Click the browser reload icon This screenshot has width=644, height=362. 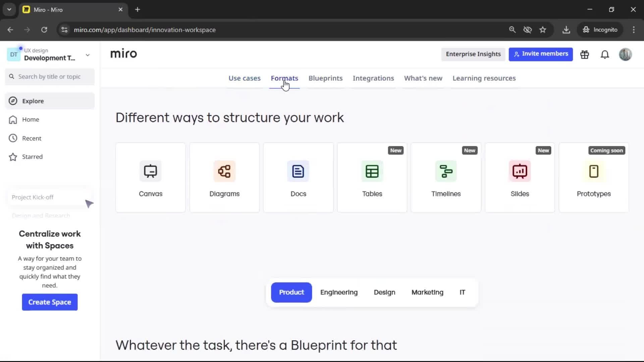(x=44, y=29)
